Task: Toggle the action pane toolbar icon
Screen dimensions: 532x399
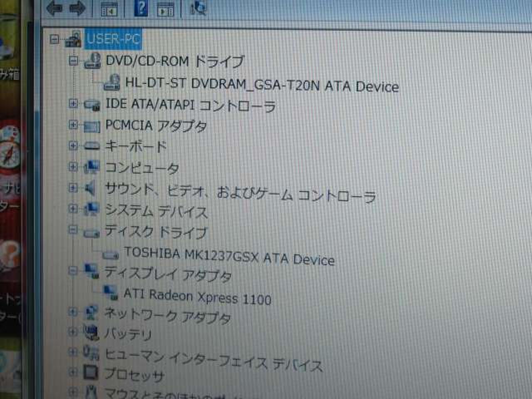Action: point(165,9)
